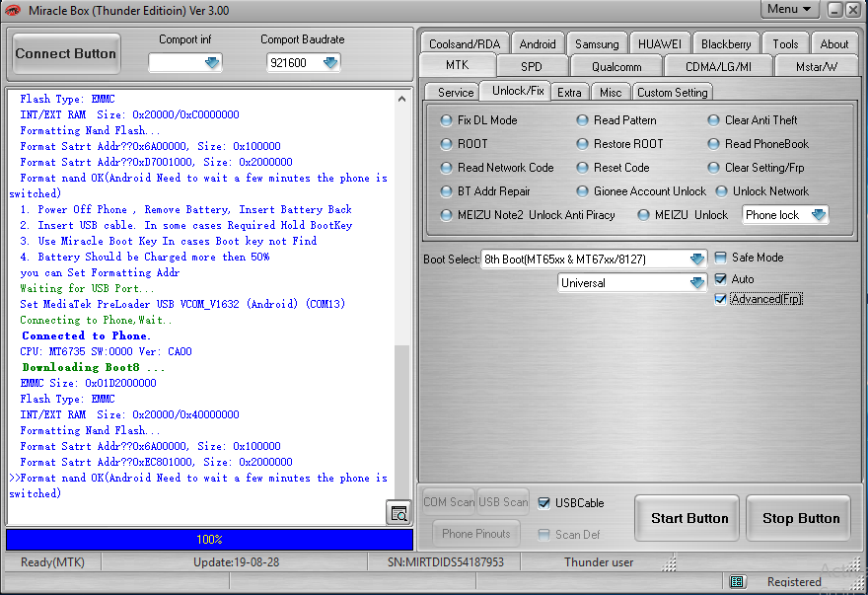Click 'CPU: MT6735 SW:0000 Ver: CA00' line

click(106, 351)
